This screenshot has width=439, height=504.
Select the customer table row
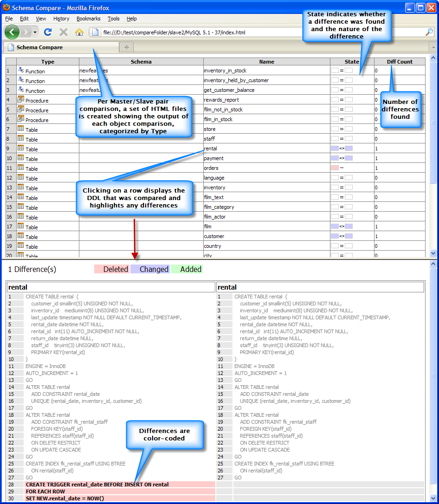coord(215,236)
